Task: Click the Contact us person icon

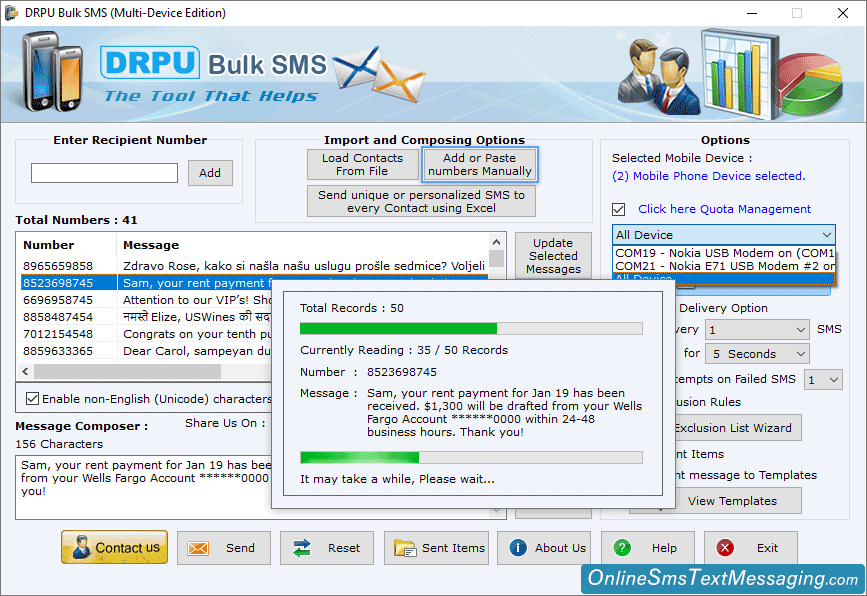Action: [x=81, y=547]
